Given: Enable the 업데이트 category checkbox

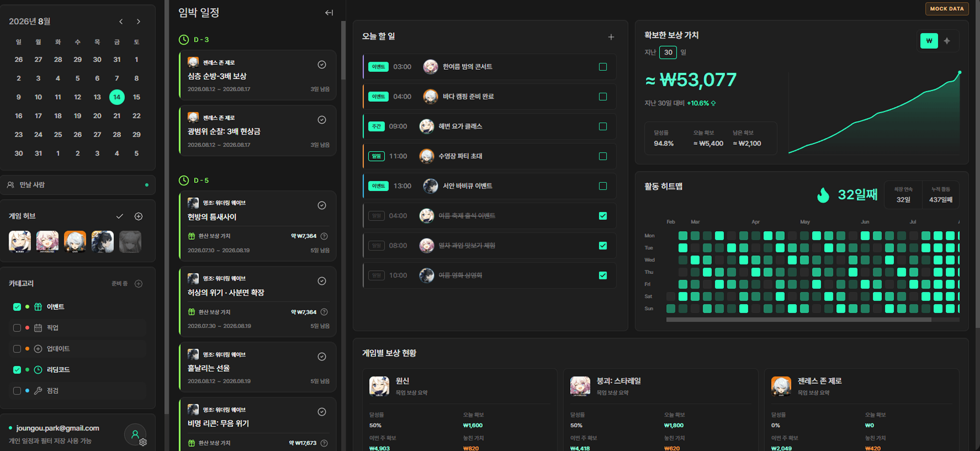Looking at the screenshot, I should click(17, 349).
